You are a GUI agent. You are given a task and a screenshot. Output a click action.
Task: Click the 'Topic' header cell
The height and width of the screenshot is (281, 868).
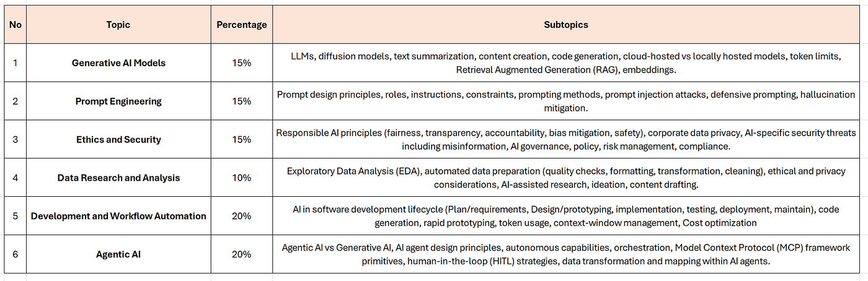pyautogui.click(x=118, y=25)
